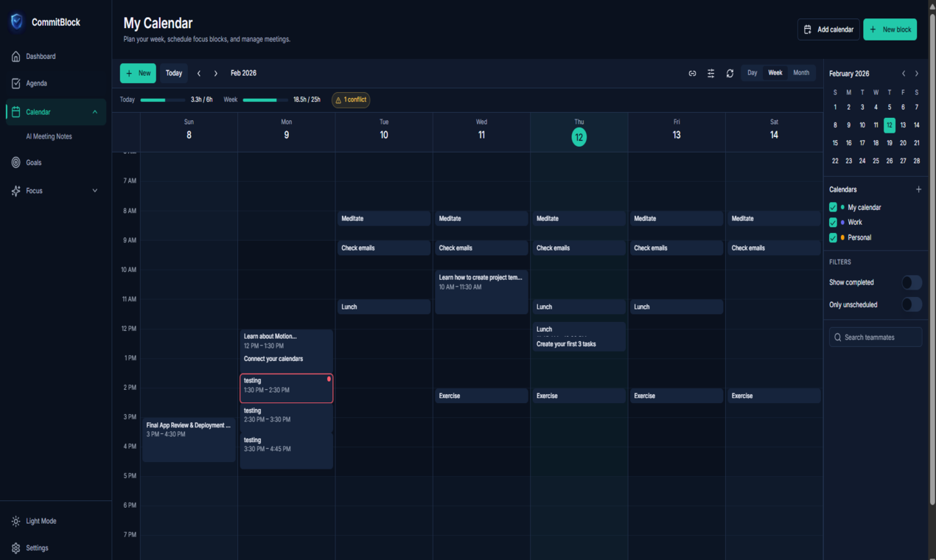Open Tuesday Lunch event
The image size is (936, 560).
point(384,307)
